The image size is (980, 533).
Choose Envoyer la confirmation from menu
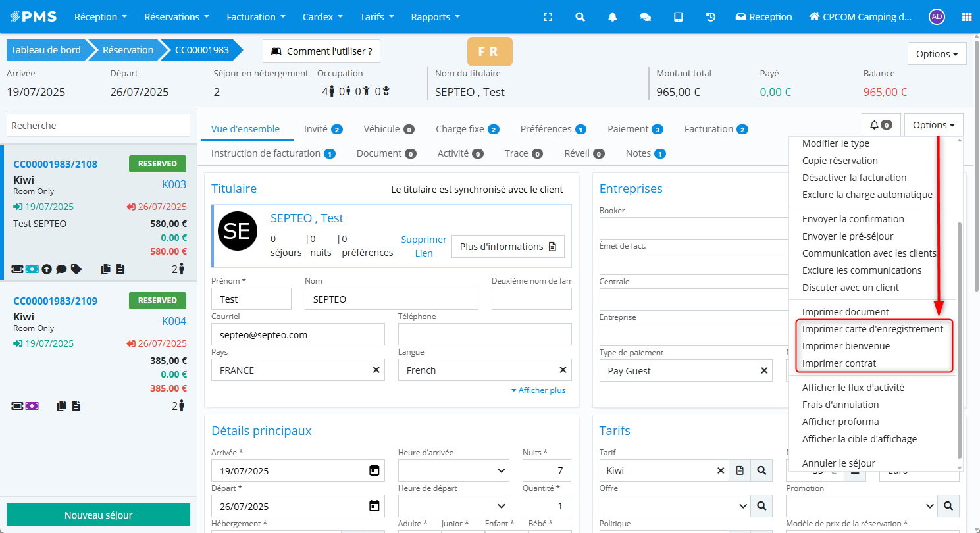853,219
